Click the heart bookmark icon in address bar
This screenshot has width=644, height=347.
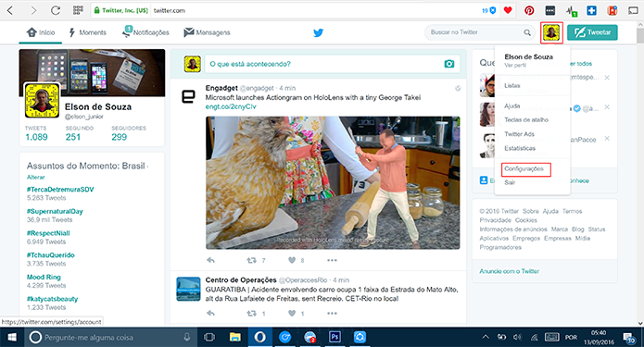(x=508, y=10)
